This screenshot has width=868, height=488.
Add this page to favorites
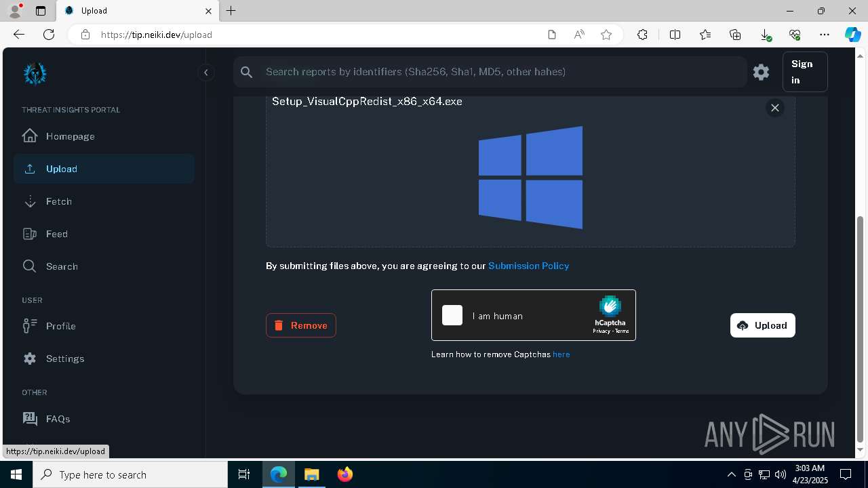point(606,35)
